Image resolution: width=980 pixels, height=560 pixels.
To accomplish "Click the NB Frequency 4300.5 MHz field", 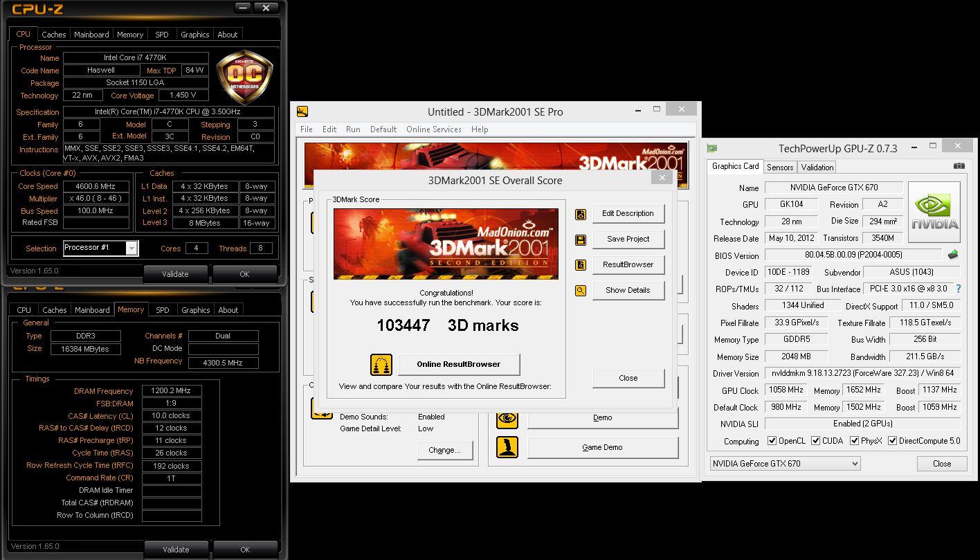I will point(223,362).
